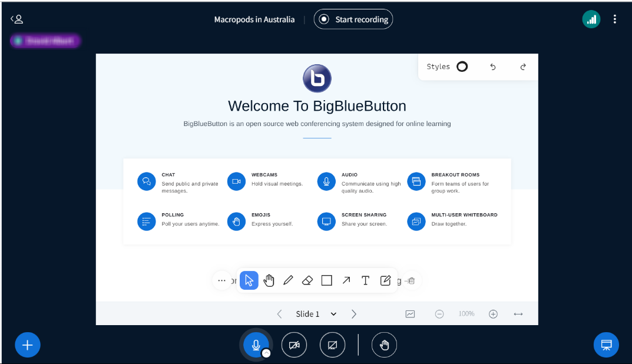Viewport: 632px width, 364px height.
Task: Toggle webcam sharing
Action: click(x=295, y=345)
